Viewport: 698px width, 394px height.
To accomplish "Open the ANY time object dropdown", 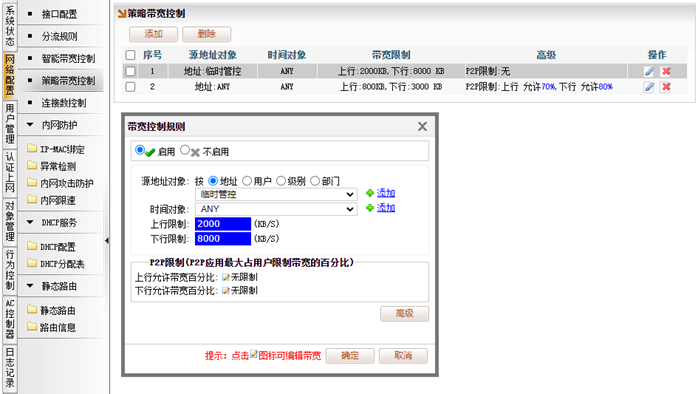I will pos(276,209).
